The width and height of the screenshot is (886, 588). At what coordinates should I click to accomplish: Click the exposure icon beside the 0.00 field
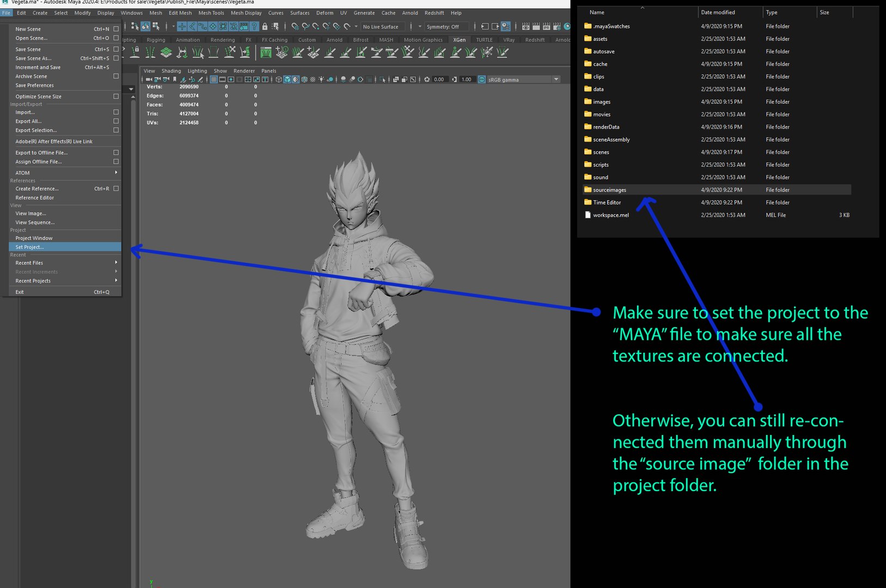[427, 79]
